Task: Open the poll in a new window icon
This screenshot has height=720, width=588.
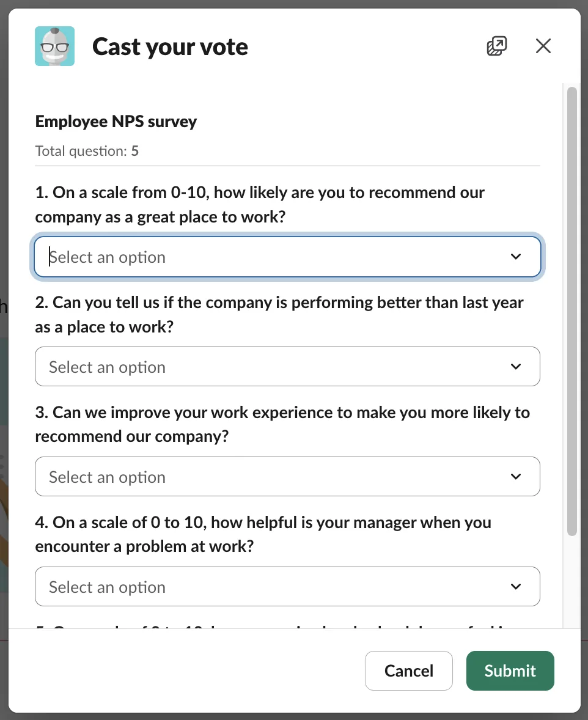Action: 496,46
